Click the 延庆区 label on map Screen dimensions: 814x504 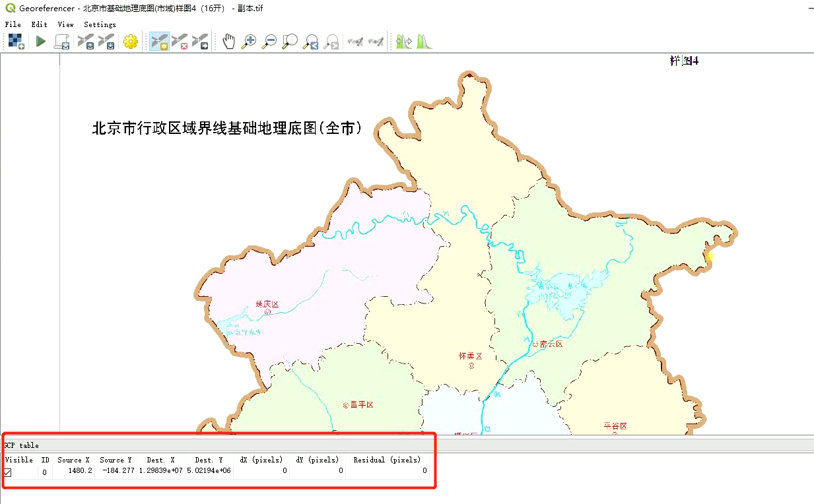tap(267, 304)
